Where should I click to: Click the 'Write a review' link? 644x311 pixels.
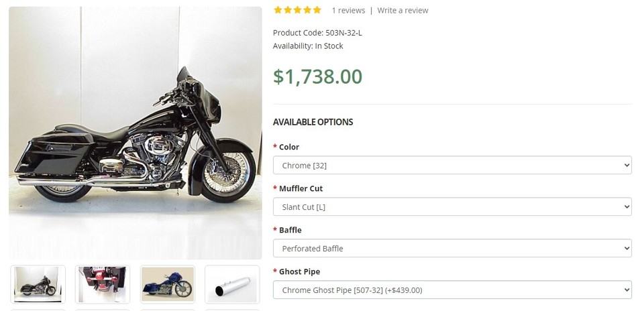pyautogui.click(x=402, y=10)
